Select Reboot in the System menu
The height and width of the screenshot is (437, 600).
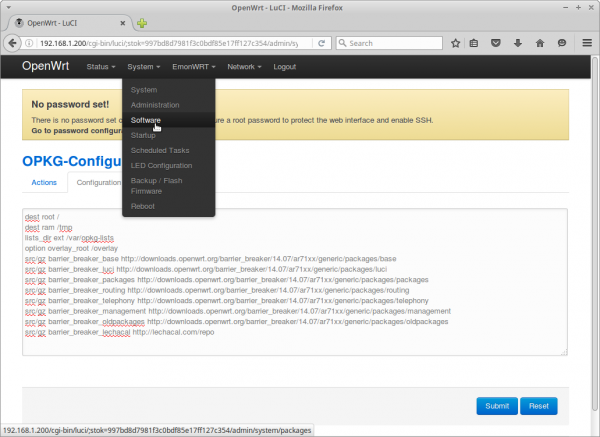pos(168,206)
